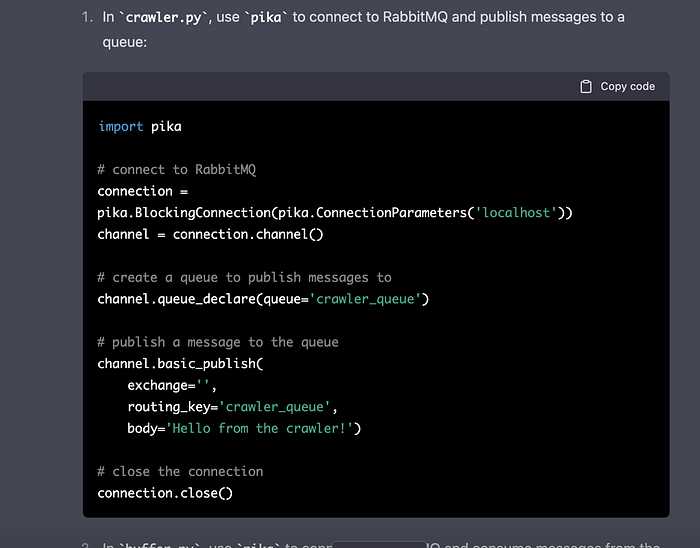Click the 'channel.basic_publish(' line
Image resolution: width=700 pixels, height=548 pixels.
[x=180, y=364]
